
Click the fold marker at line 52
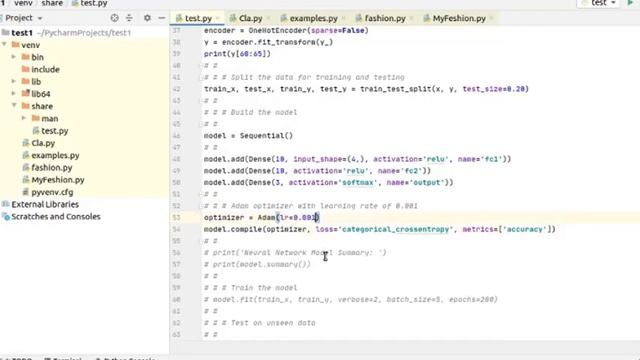pos(200,206)
